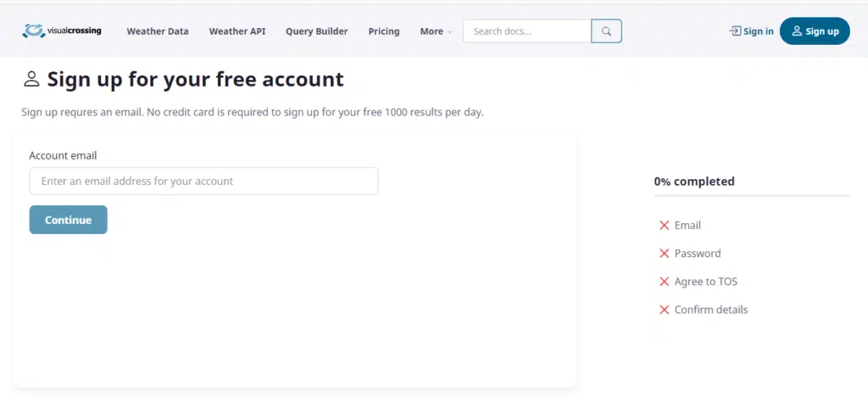Click the person icon beside the sign-up heading
868x403 pixels.
tap(32, 80)
